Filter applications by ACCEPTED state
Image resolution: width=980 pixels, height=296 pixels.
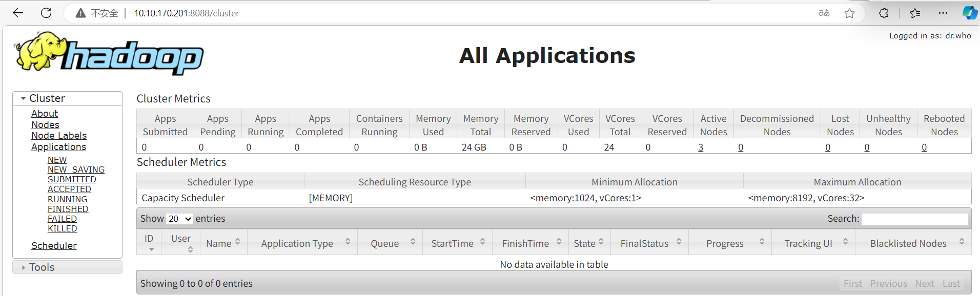pos(69,189)
